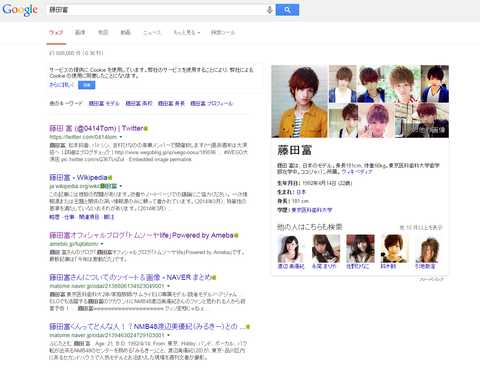This screenshot has height=368, width=480.
Task: Search related keyword 藤田富 高校
Action: point(139,104)
